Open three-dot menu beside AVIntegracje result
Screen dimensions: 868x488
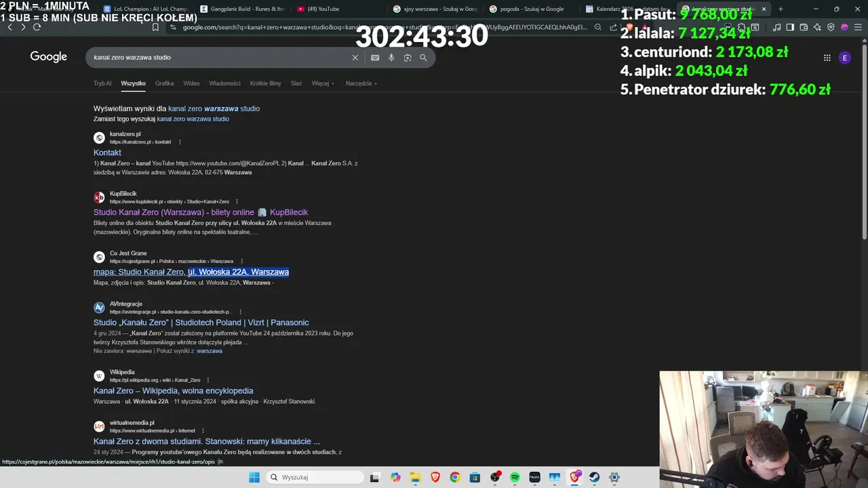[x=240, y=312]
